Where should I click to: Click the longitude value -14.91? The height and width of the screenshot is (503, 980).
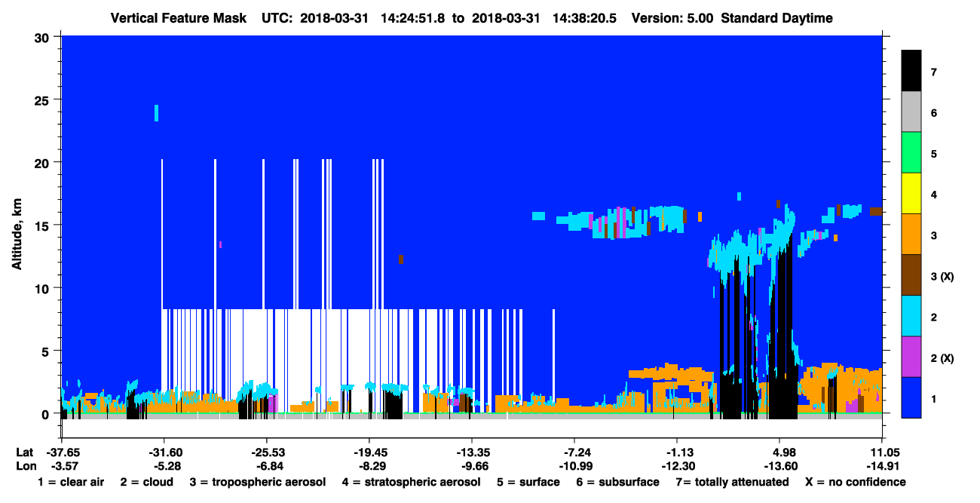pos(881,466)
